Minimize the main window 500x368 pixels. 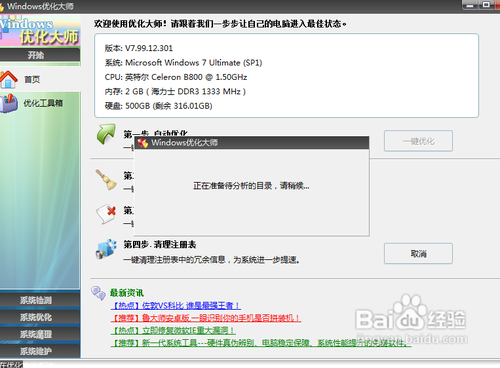click(470, 5)
